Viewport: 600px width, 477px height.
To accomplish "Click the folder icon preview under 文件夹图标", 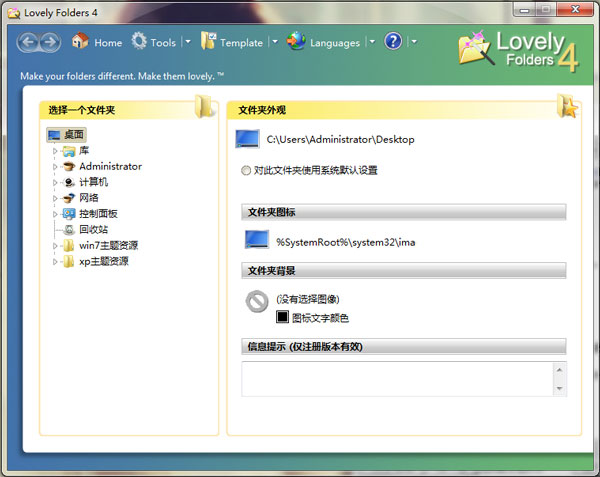I will point(256,239).
